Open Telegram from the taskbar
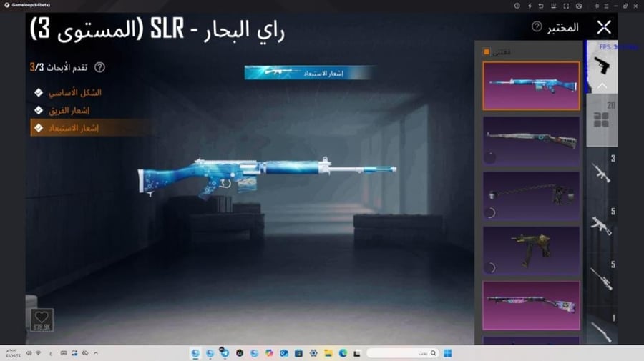 tap(225, 353)
